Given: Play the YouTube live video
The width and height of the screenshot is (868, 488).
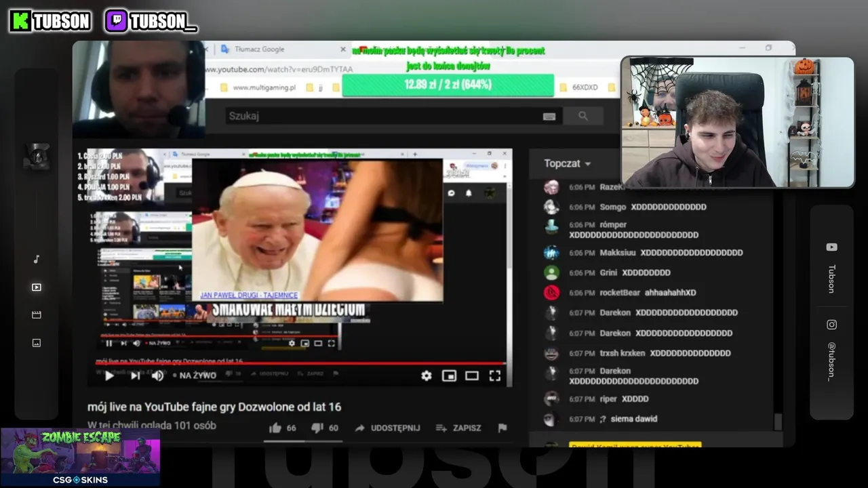Looking at the screenshot, I should click(109, 375).
